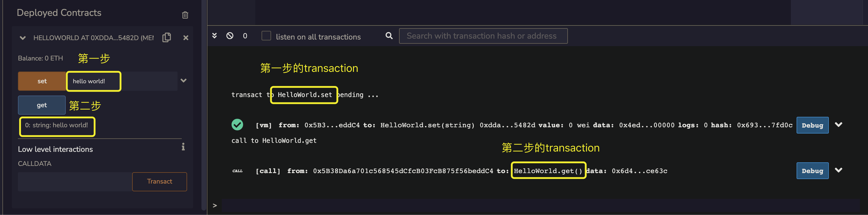Click the trash icon for Deployed Contracts
The width and height of the screenshot is (868, 215).
pyautogui.click(x=185, y=15)
